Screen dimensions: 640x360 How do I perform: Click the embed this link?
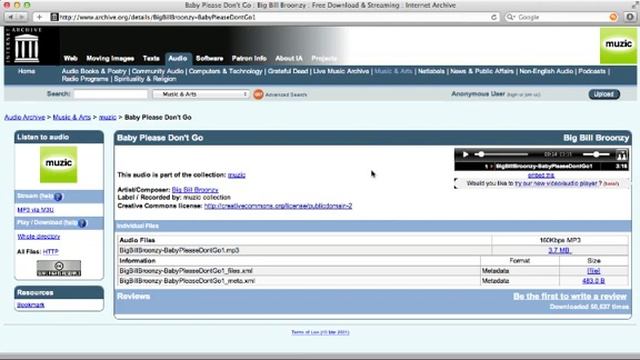541,175
